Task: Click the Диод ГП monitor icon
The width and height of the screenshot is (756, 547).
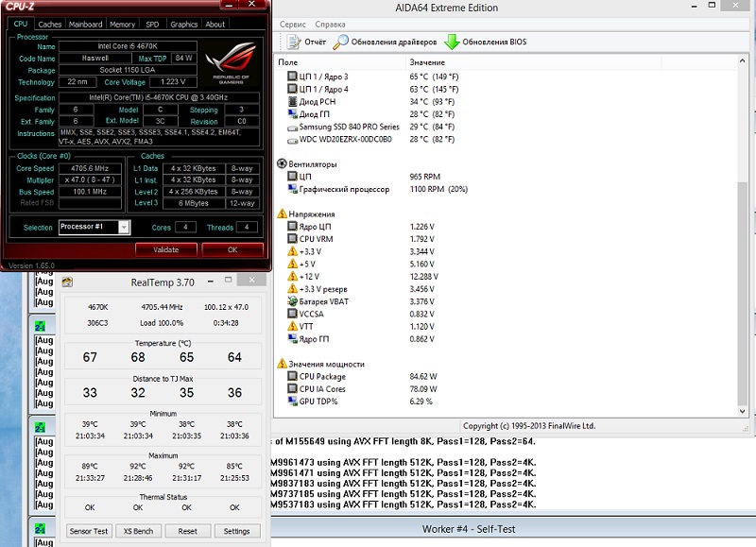Action: [x=292, y=113]
